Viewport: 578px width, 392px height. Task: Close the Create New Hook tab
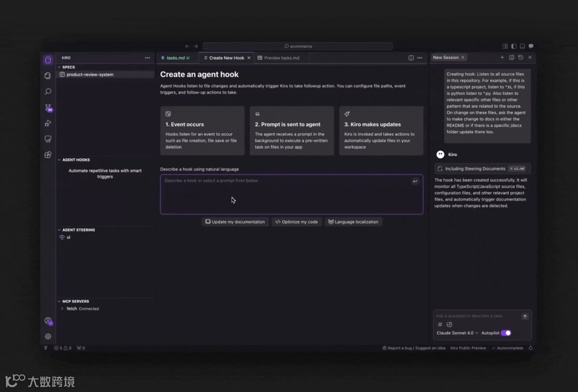(x=249, y=58)
